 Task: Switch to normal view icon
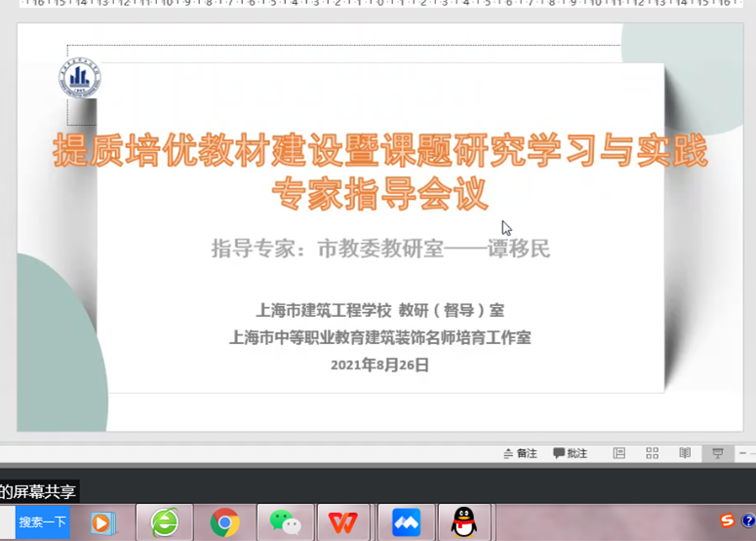click(x=619, y=453)
